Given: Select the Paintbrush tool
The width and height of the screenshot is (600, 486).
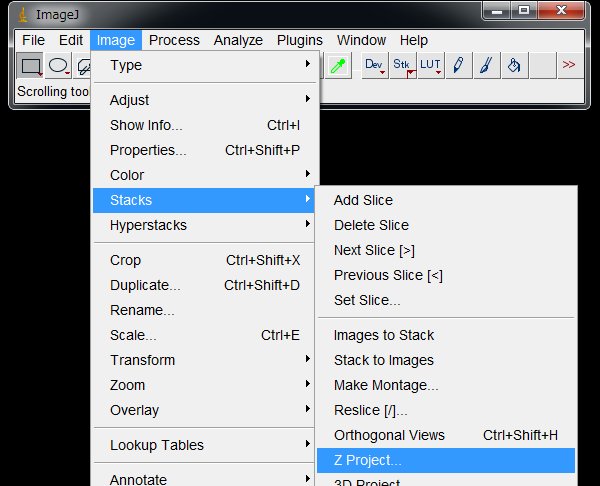Looking at the screenshot, I should [x=487, y=65].
